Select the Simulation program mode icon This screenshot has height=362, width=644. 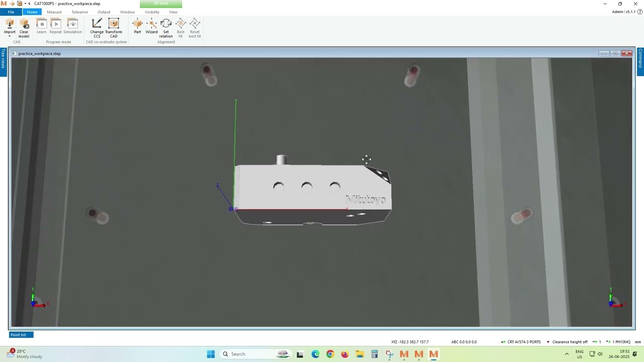(72, 24)
